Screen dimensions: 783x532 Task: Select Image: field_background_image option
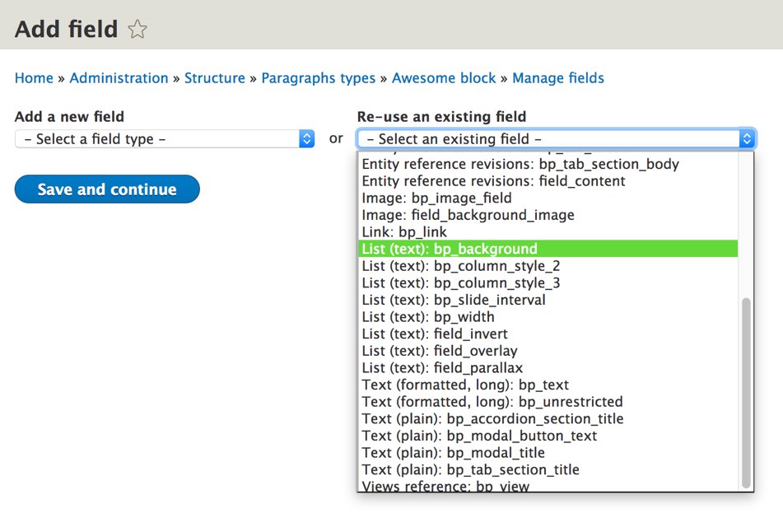(548, 215)
